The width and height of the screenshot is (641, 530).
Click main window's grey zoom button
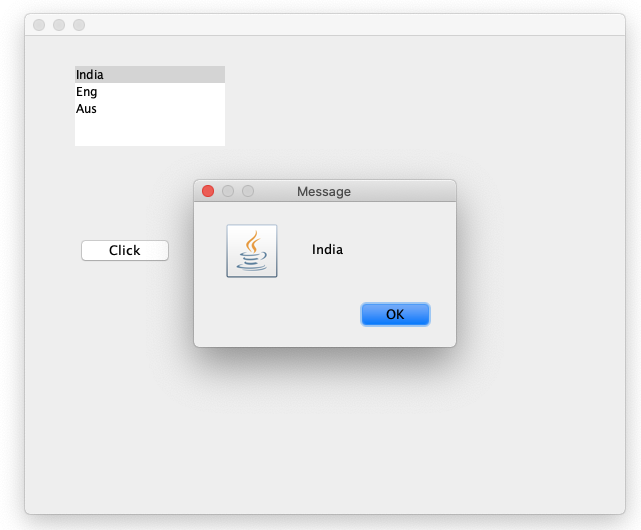pyautogui.click(x=79, y=25)
